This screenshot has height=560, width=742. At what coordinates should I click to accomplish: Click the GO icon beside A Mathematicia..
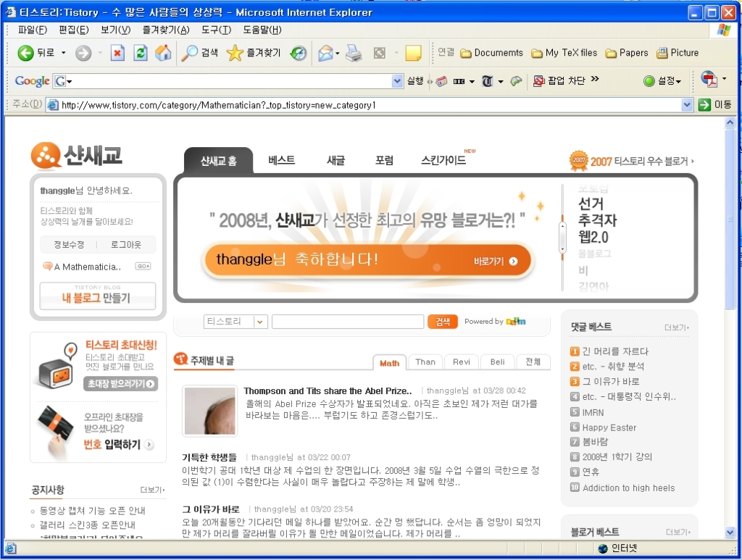[x=143, y=267]
